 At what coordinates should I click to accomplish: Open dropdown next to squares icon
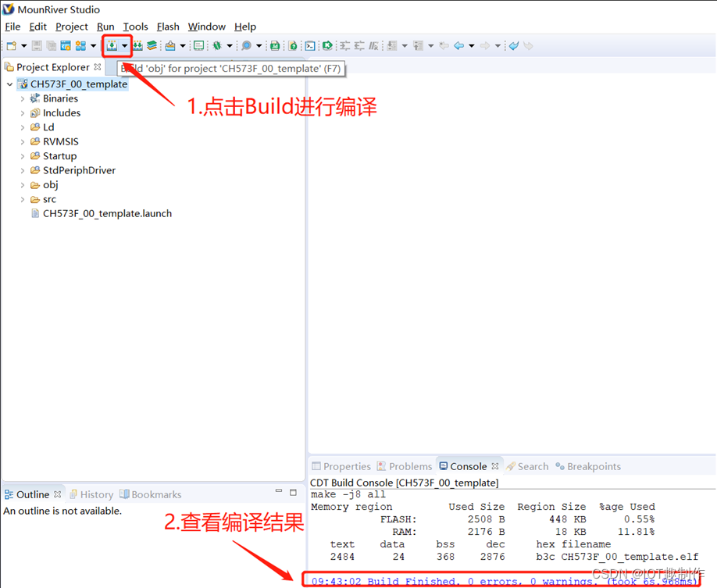click(93, 46)
